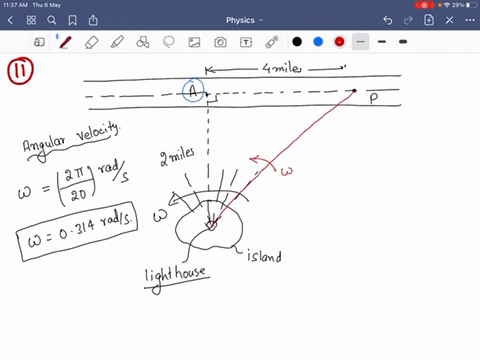The image size is (480, 360).
Task: Select the highlighter tool
Action: click(117, 42)
